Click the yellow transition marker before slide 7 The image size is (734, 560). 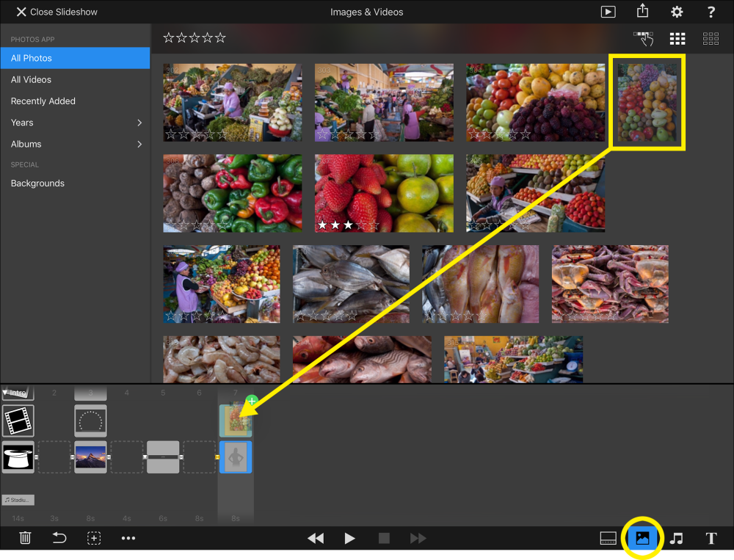tap(217, 457)
